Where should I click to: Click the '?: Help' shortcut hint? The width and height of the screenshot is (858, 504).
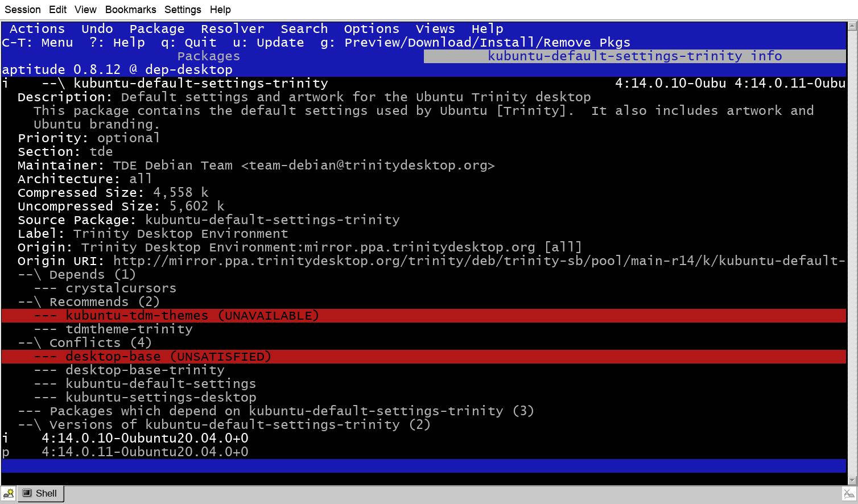coord(117,43)
